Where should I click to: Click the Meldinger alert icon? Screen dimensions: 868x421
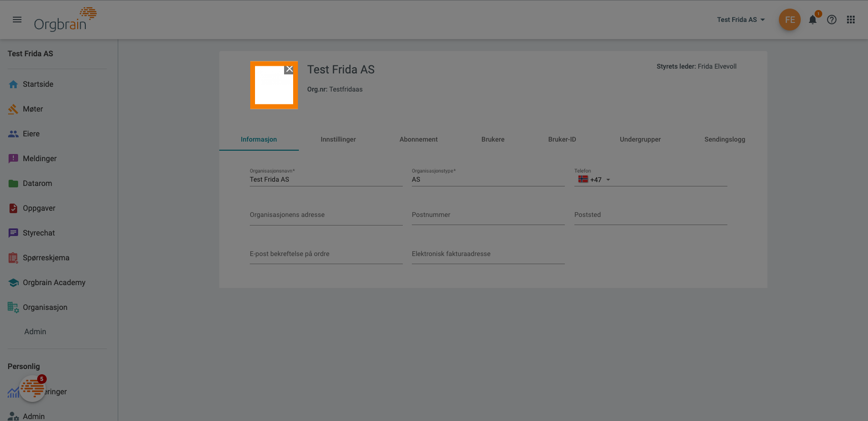pos(13,159)
